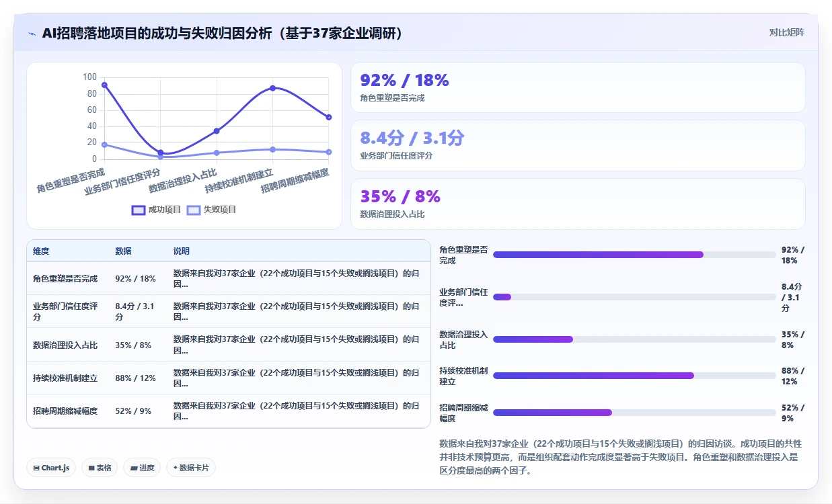
Task: Click the 持续校准机制建立 progress bar
Action: tap(634, 376)
